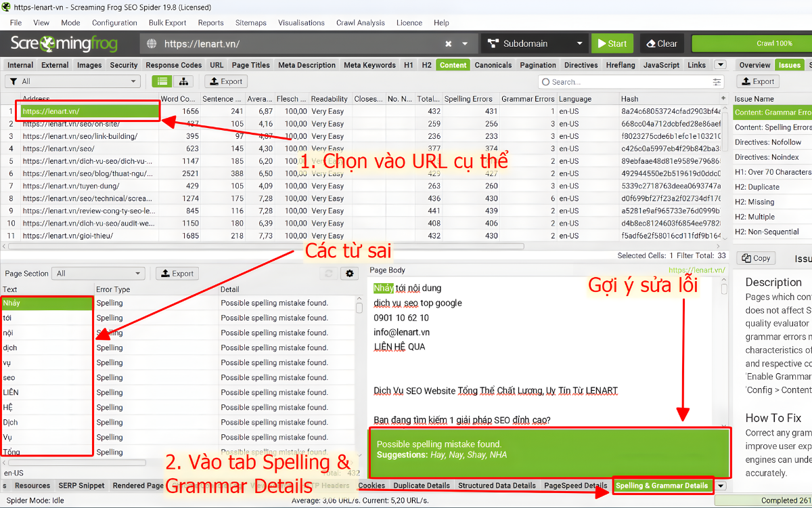Image resolution: width=812 pixels, height=508 pixels.
Task: Show more bottom tabs via overflow arrow
Action: tap(721, 486)
